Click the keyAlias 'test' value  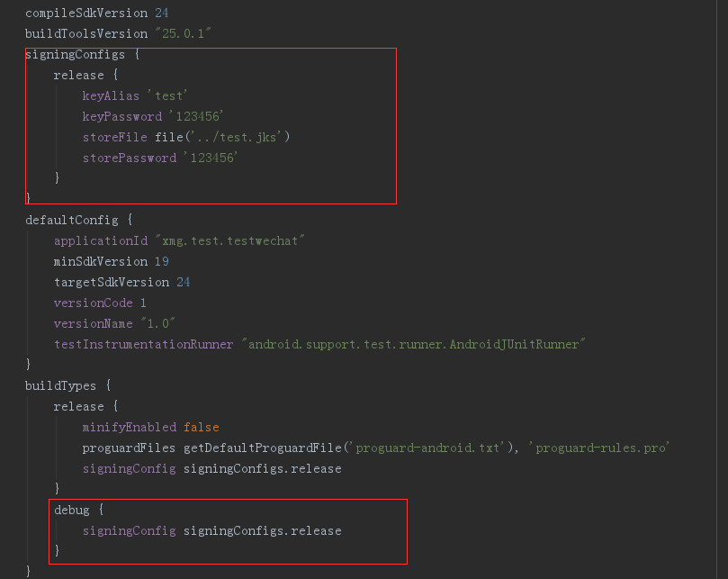(x=167, y=95)
